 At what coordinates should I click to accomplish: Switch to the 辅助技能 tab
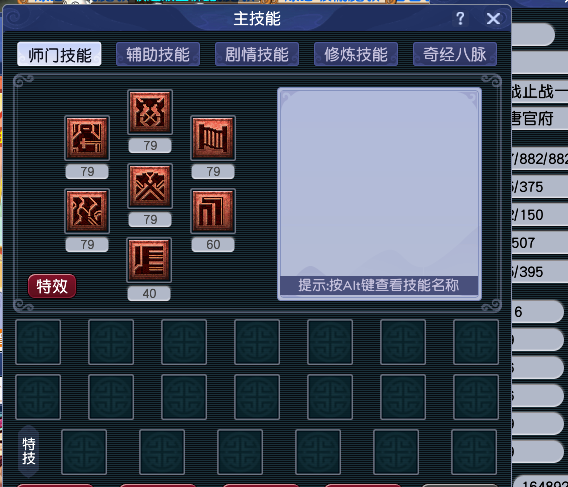point(158,54)
